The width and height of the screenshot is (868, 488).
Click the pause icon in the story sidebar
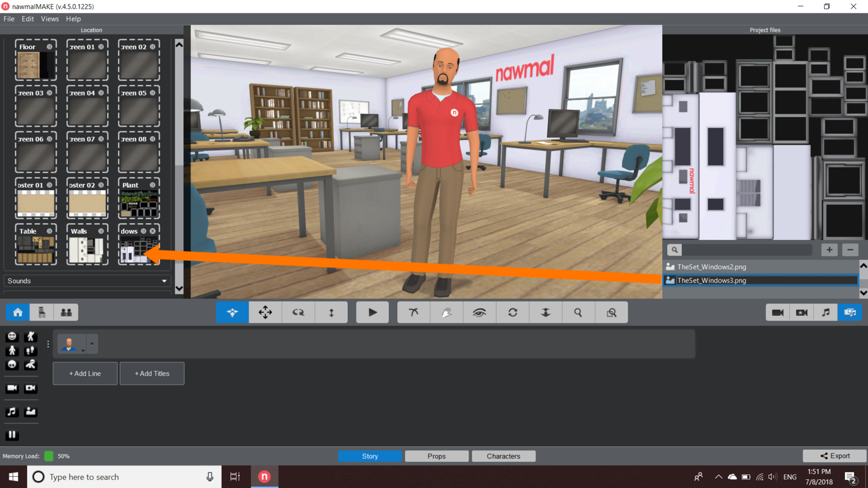pos(12,435)
